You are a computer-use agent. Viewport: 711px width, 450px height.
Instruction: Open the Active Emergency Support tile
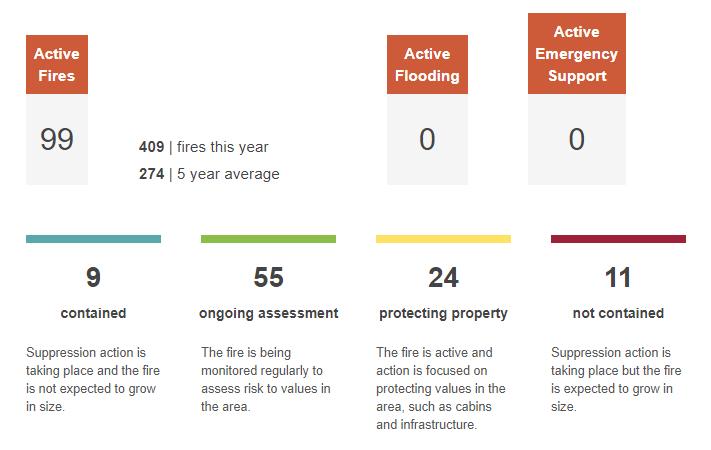pyautogui.click(x=577, y=54)
